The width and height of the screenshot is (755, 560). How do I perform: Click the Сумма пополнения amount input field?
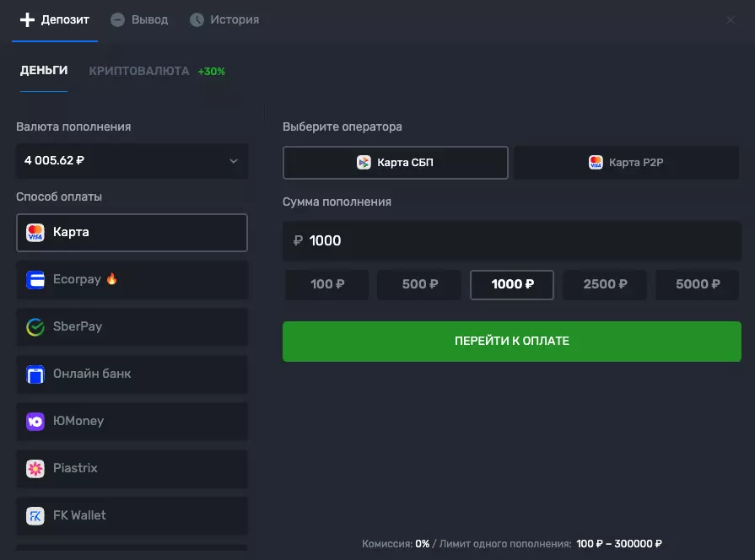[511, 241]
